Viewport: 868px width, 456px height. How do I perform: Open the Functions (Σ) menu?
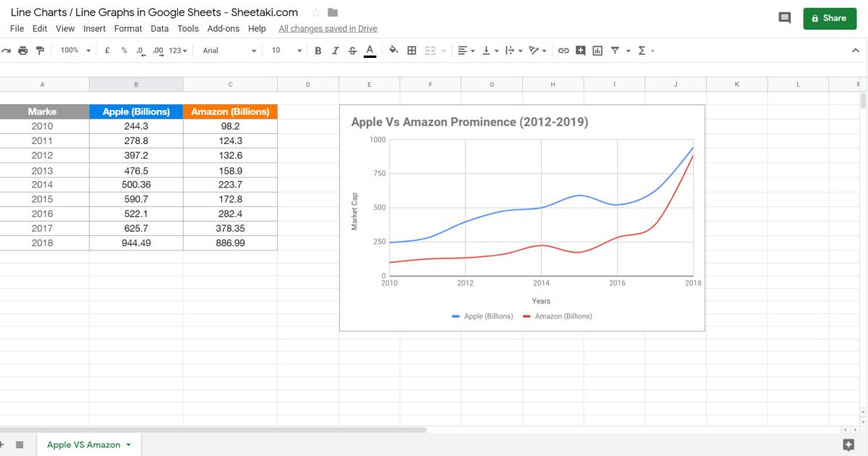(642, 51)
